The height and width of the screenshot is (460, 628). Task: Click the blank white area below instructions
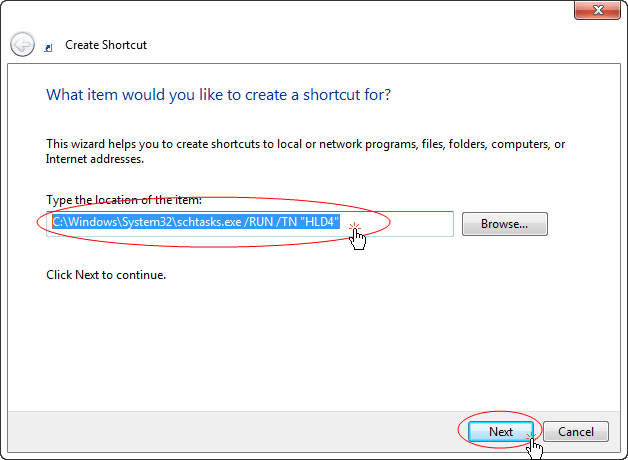click(x=314, y=344)
